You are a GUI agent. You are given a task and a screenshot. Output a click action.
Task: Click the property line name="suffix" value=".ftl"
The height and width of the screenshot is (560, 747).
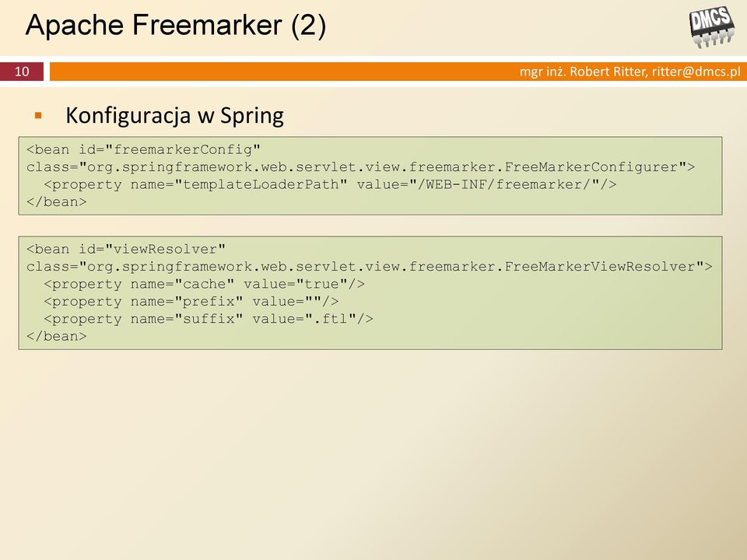(x=209, y=319)
